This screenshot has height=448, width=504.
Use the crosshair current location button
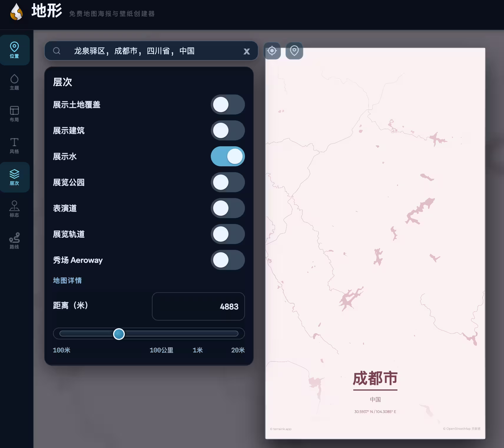tap(272, 51)
